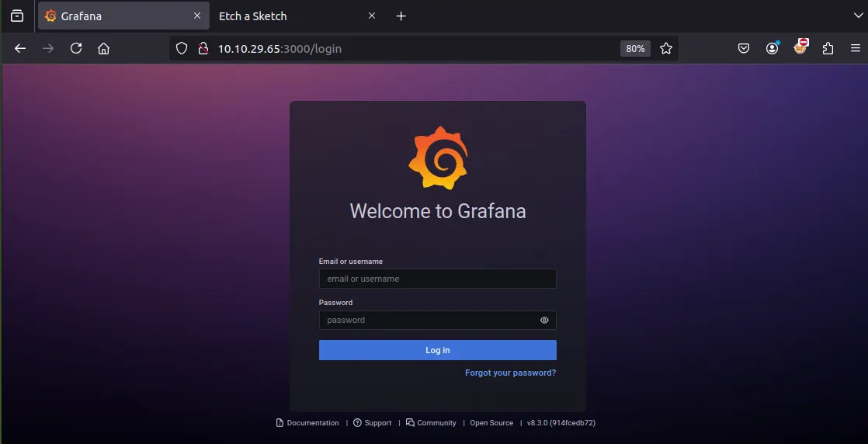
Task: Reset the 80% zoom level indicator
Action: (636, 48)
